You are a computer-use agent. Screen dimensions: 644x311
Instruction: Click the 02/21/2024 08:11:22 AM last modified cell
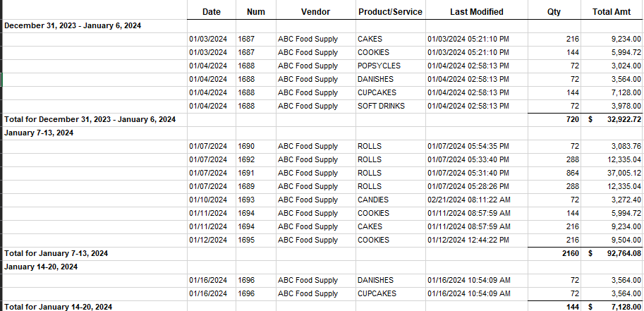468,200
